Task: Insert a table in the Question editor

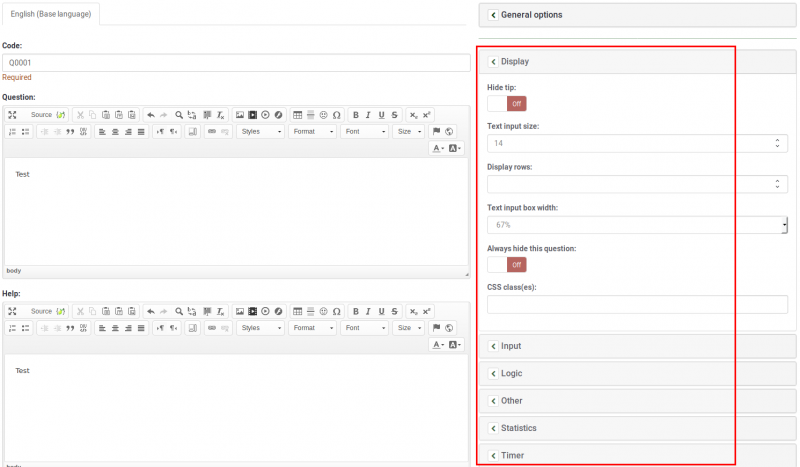Action: (298, 115)
